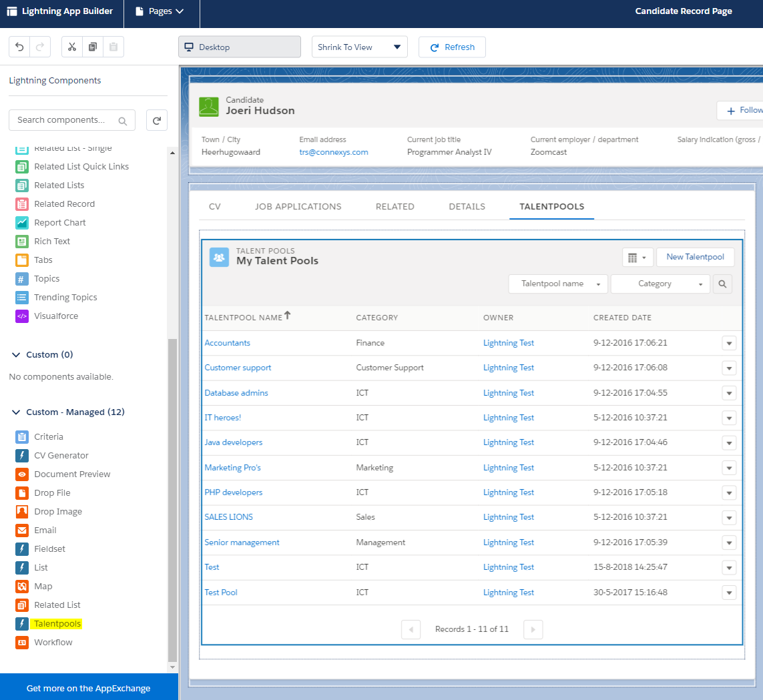This screenshot has height=700, width=763.
Task: Open the Talentpool name filter dropdown
Action: pyautogui.click(x=558, y=284)
